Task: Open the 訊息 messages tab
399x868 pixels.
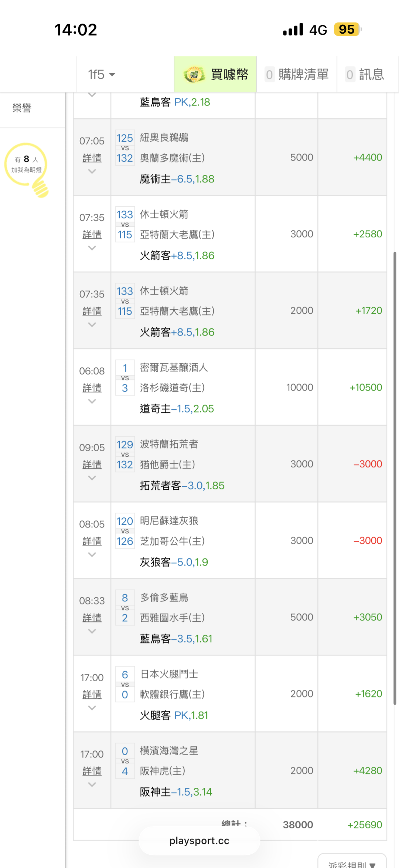Action: pos(365,75)
